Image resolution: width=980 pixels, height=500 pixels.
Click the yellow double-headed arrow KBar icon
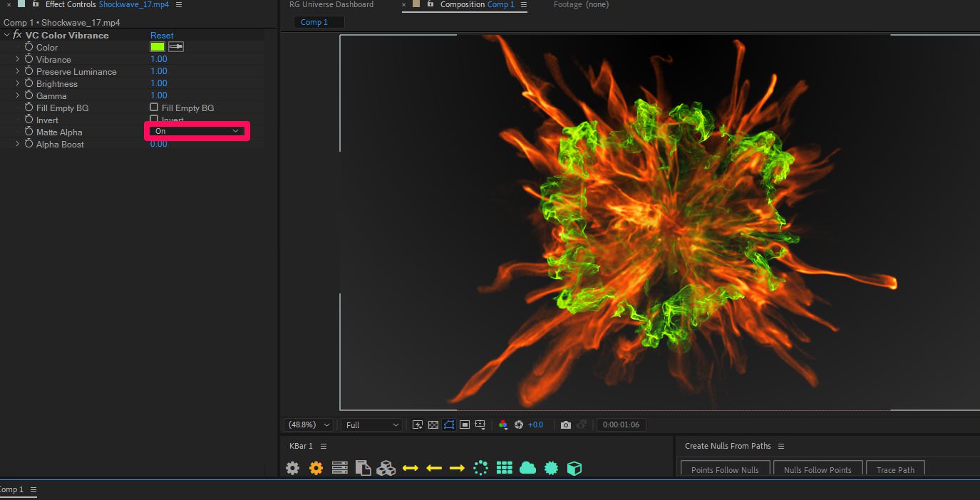click(411, 468)
